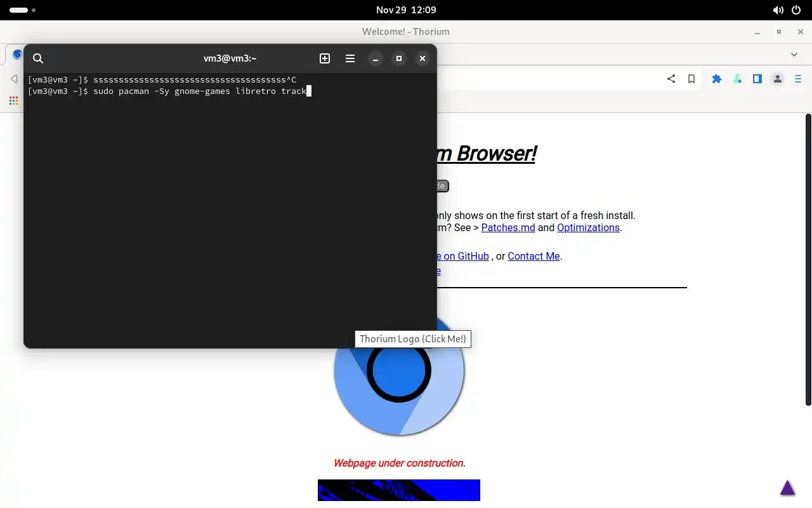Open the Patches.md link
Image resolution: width=812 pixels, height=508 pixels.
508,227
